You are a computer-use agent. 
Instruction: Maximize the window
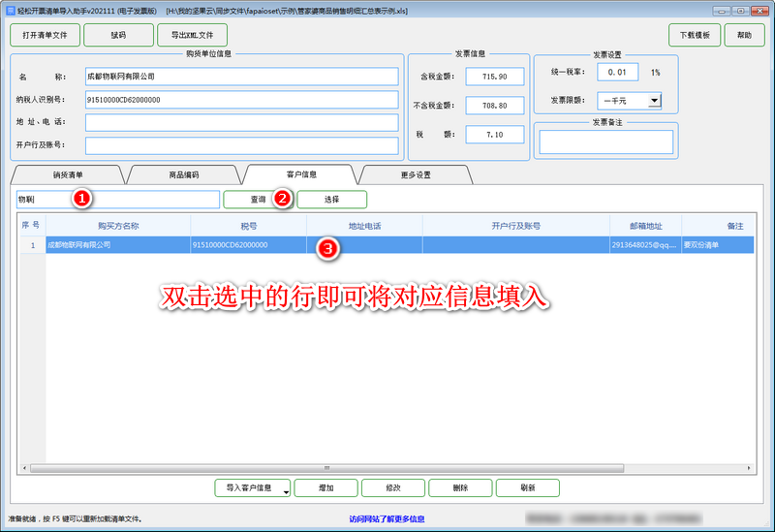coord(740,11)
